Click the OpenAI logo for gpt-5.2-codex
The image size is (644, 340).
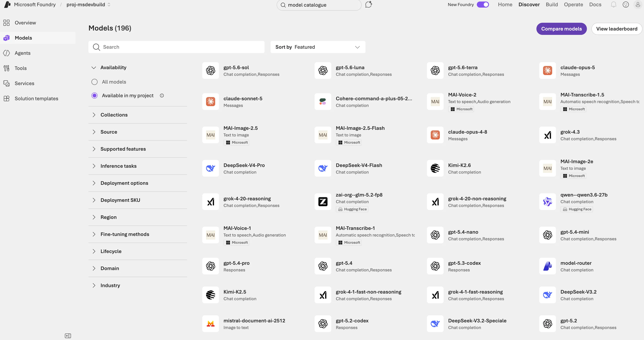click(x=323, y=324)
